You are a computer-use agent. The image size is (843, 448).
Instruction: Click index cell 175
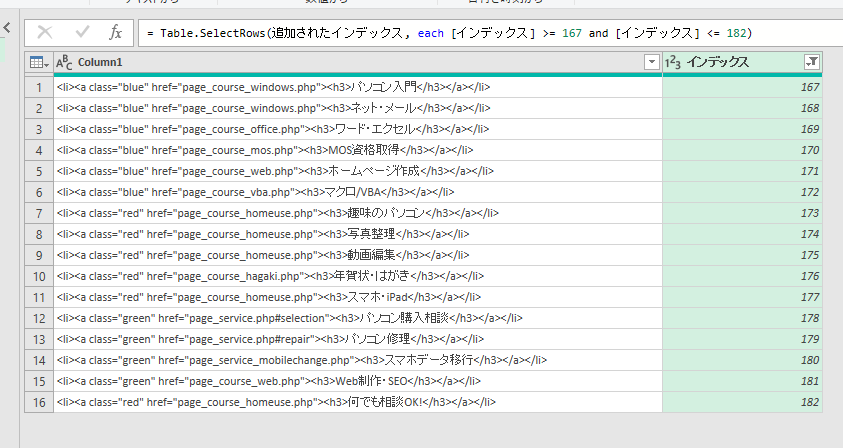[x=742, y=255]
